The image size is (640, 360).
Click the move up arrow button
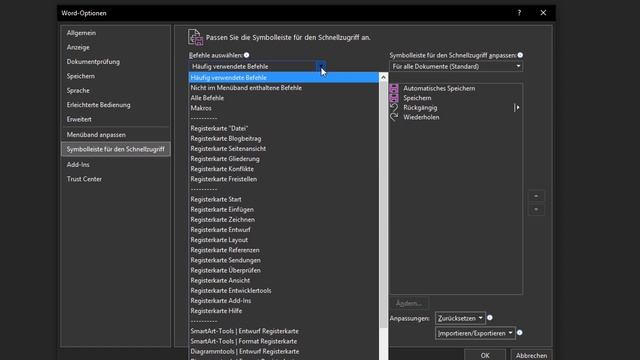coord(536,196)
